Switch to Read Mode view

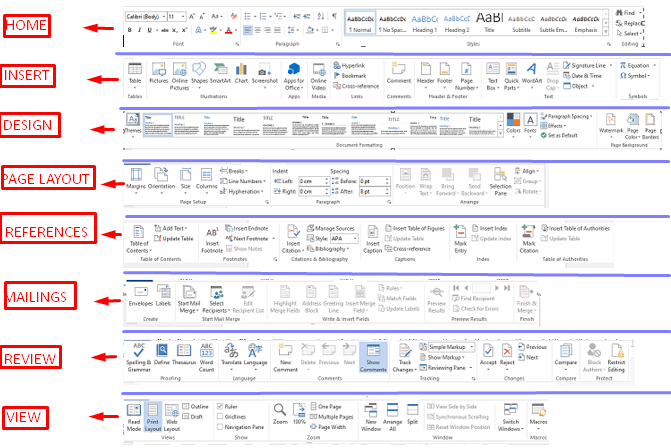tap(134, 417)
